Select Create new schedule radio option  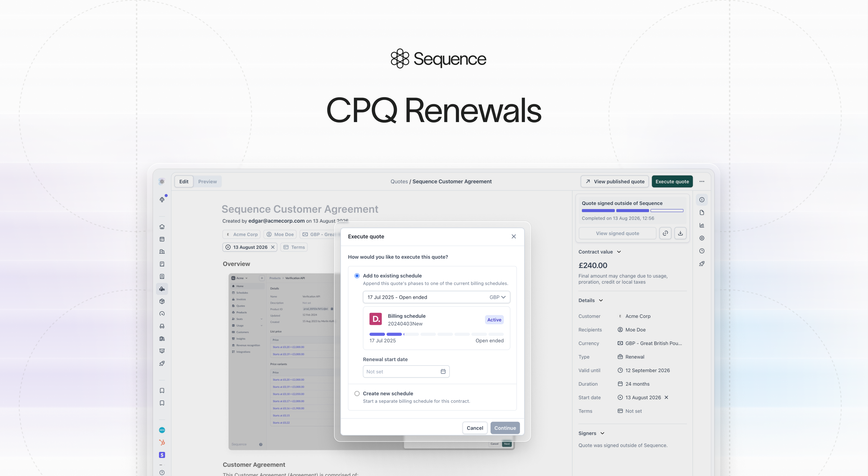pyautogui.click(x=357, y=393)
